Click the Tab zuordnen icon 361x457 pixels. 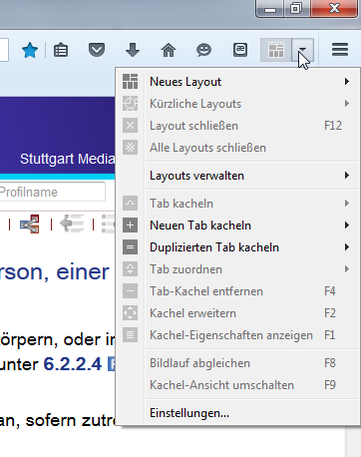(130, 269)
